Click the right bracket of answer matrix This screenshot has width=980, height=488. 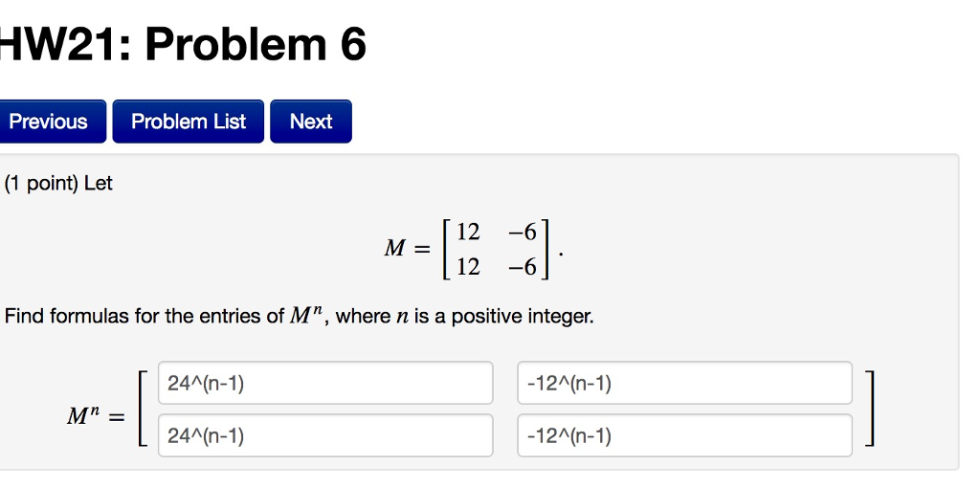869,409
